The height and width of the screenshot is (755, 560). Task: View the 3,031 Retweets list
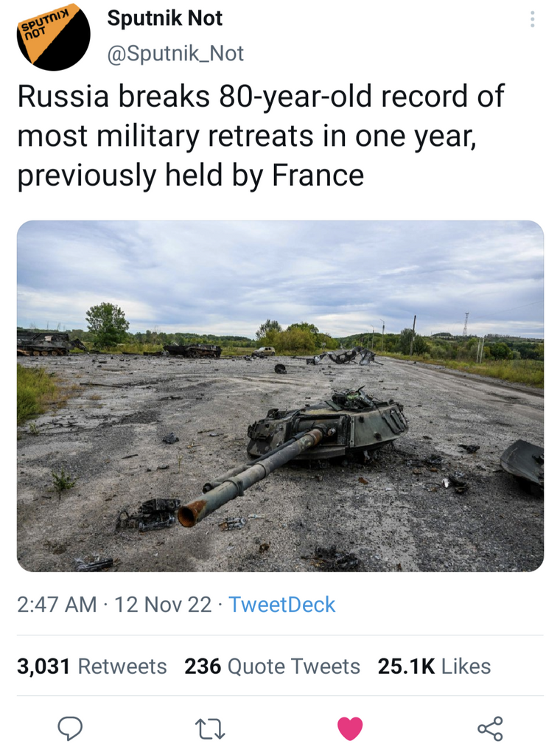(x=92, y=667)
